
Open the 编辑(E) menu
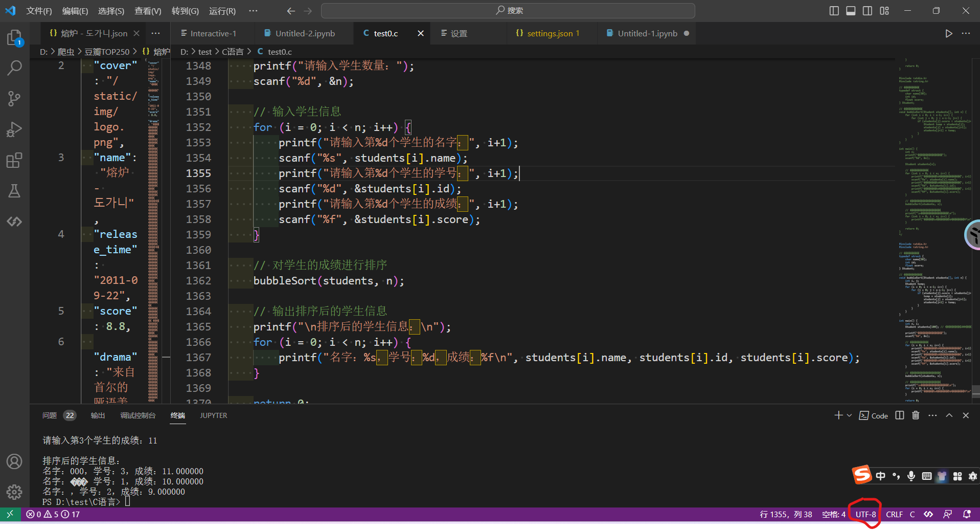tap(75, 11)
